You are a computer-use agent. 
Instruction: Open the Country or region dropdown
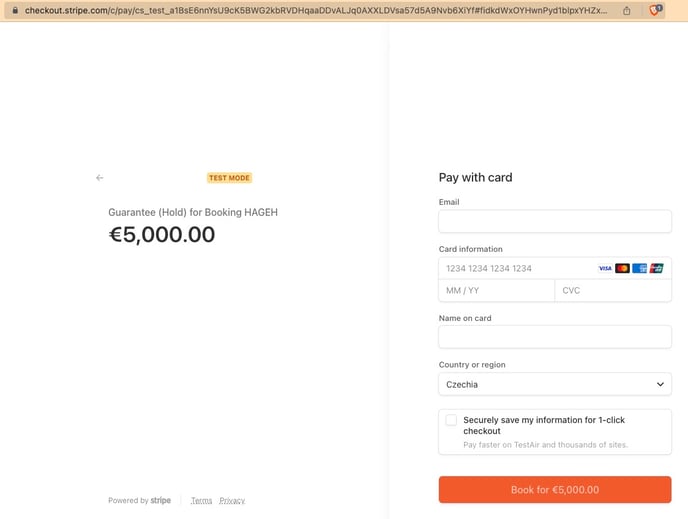555,384
